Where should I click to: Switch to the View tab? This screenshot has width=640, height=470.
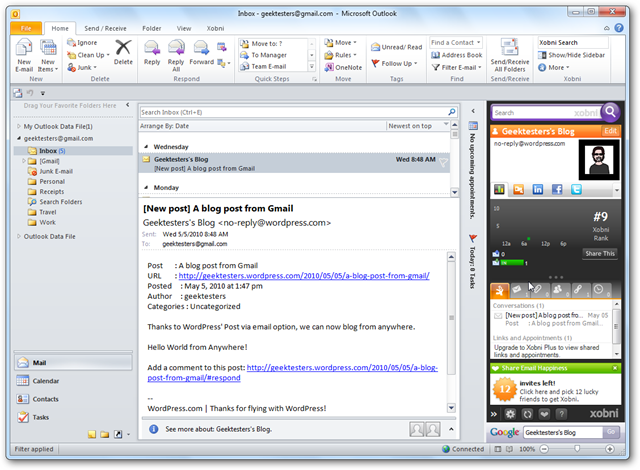pos(184,28)
